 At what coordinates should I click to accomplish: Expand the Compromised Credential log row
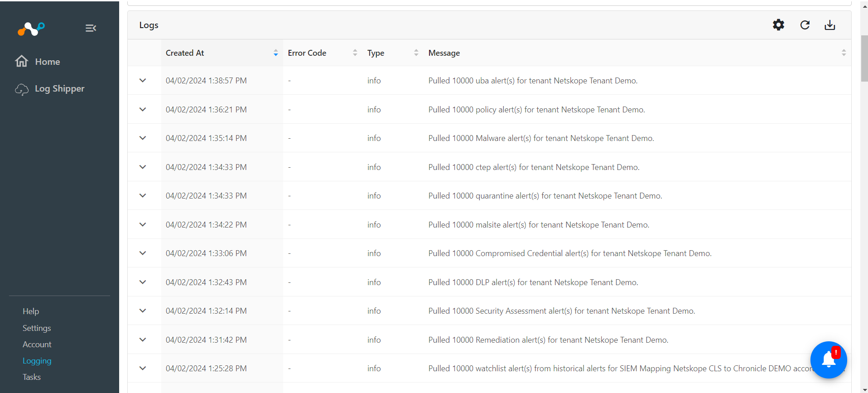pyautogui.click(x=143, y=253)
